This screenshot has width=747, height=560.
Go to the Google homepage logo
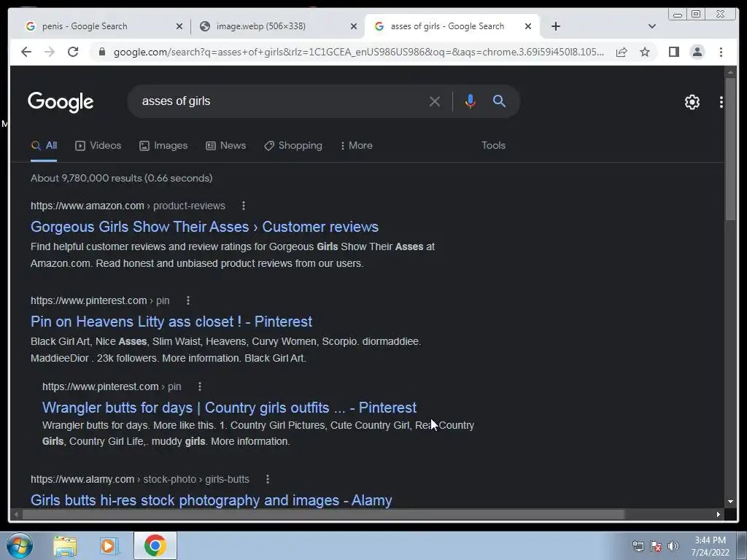(61, 102)
